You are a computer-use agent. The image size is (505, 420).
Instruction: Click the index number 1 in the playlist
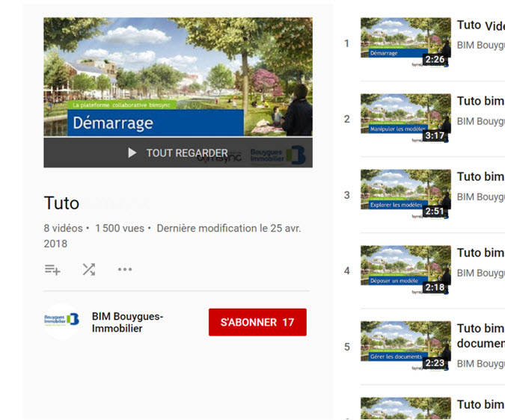pyautogui.click(x=346, y=43)
